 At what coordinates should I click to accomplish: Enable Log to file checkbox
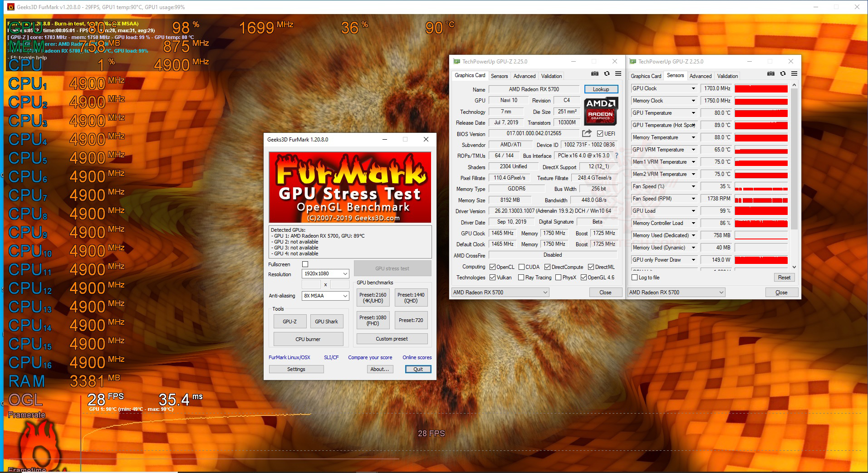tap(634, 278)
